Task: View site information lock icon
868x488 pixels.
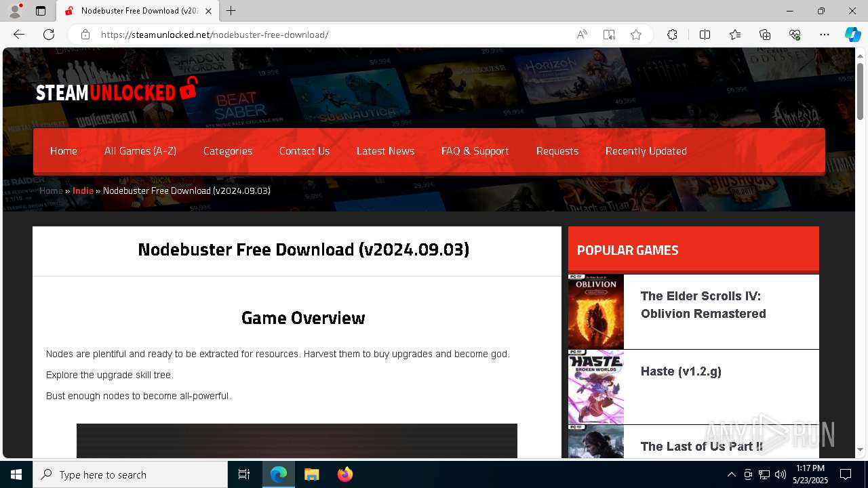Action: click(x=85, y=35)
